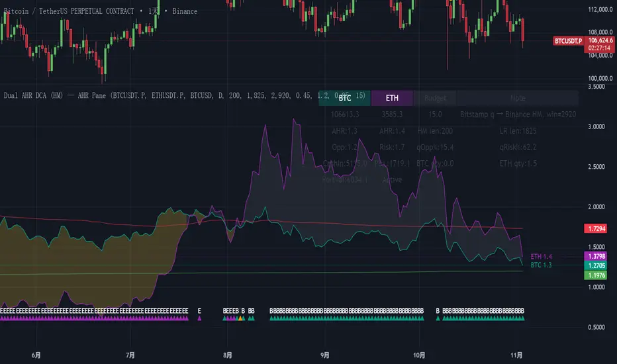Click the red BTCUSDT.P price label
The image size is (617, 364).
click(x=567, y=41)
